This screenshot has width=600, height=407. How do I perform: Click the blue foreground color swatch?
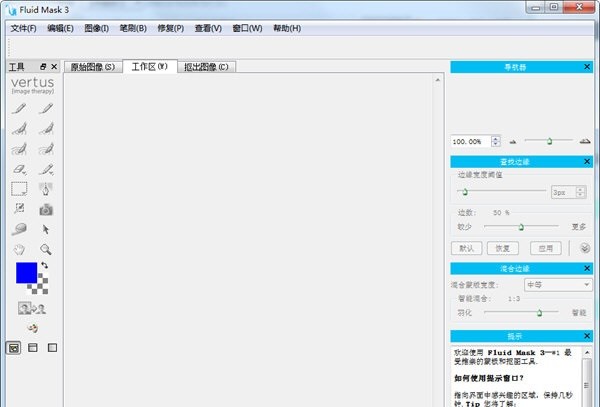coord(26,273)
